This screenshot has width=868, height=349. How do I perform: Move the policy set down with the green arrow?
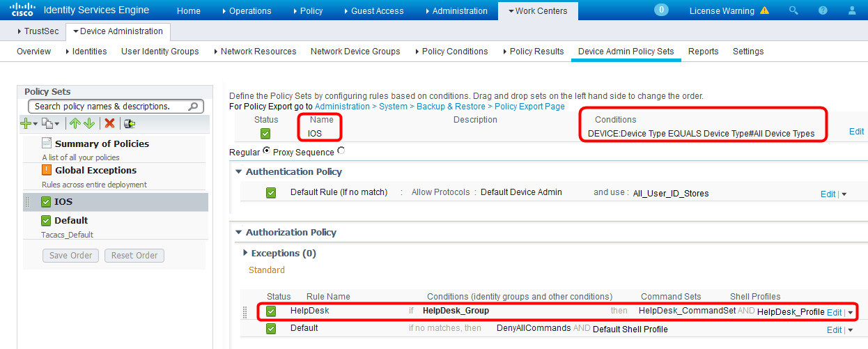point(88,123)
